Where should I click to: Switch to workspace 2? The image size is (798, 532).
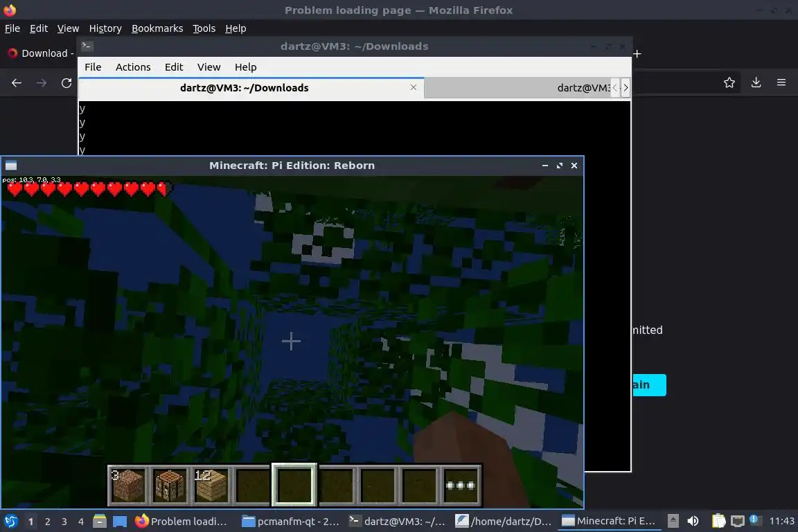point(47,522)
